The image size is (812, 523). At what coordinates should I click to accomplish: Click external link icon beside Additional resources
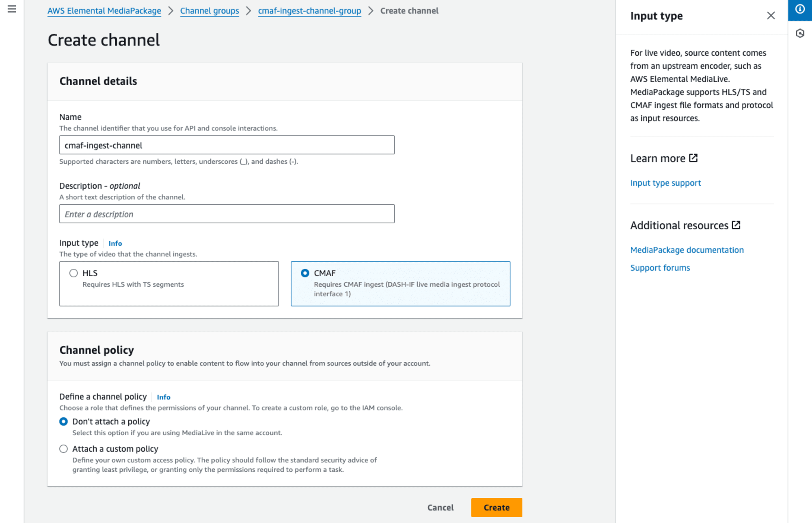pos(736,225)
